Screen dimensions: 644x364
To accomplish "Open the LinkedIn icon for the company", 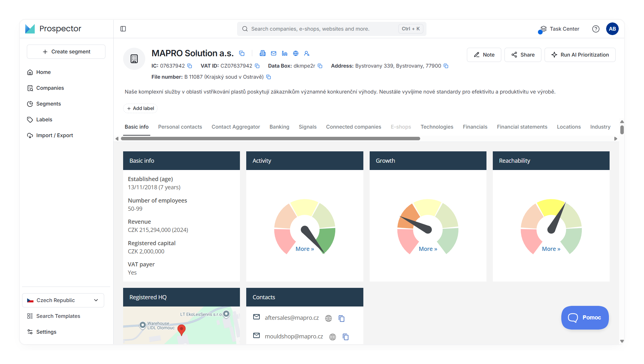I will coord(285,53).
